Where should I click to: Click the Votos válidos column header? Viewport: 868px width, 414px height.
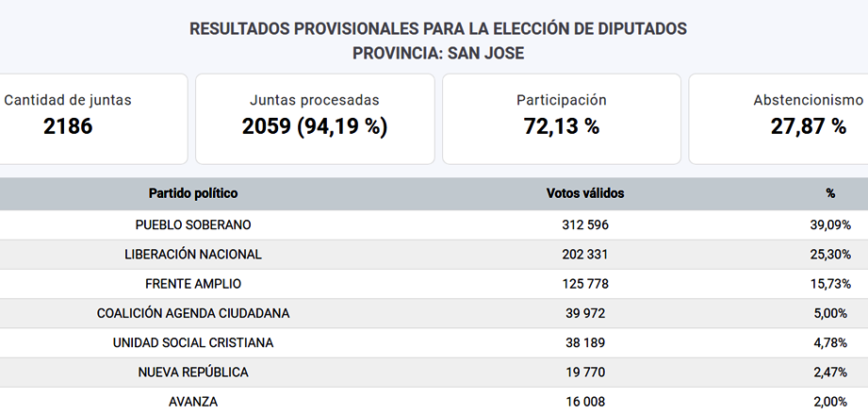click(x=585, y=193)
